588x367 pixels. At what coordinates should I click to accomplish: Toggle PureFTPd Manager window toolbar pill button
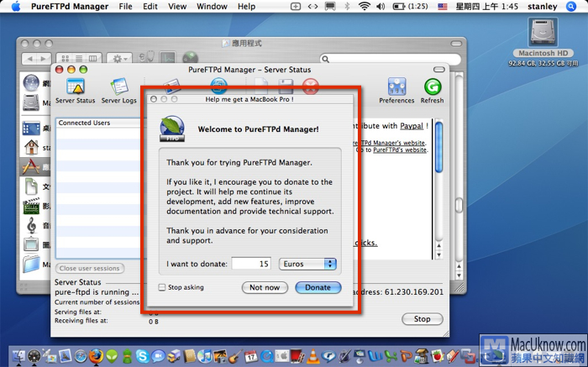coord(438,70)
